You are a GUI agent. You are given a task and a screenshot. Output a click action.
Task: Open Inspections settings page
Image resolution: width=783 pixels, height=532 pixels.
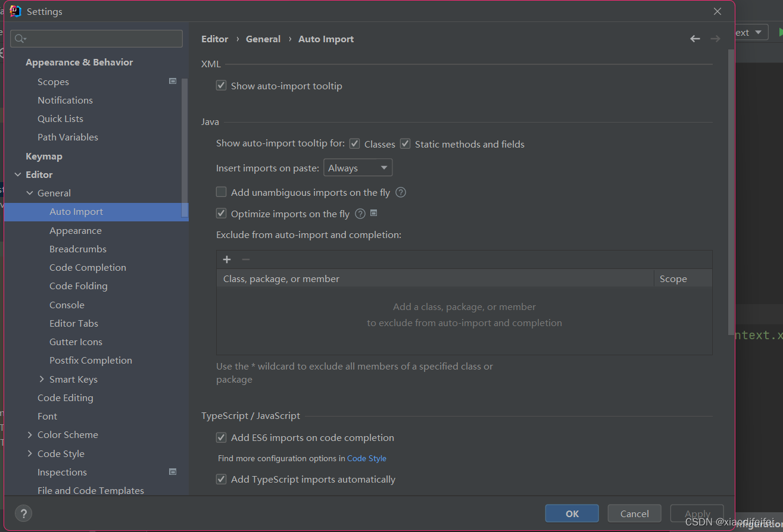[62, 472]
